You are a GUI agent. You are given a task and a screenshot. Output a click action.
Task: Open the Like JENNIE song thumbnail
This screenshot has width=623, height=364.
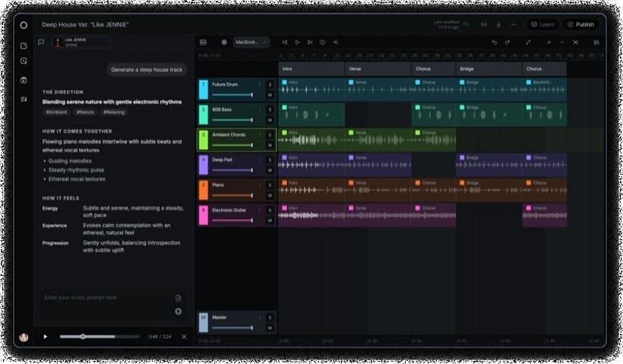pyautogui.click(x=58, y=42)
